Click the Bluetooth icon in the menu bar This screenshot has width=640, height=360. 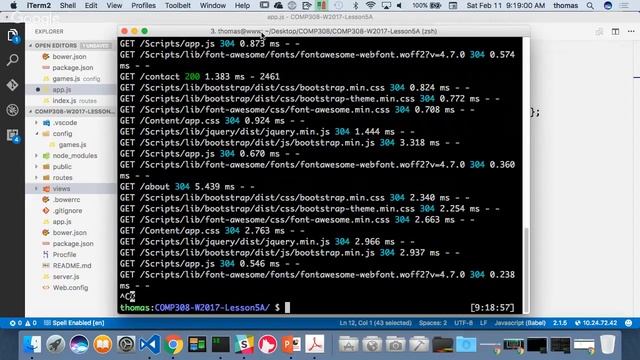[x=356, y=6]
